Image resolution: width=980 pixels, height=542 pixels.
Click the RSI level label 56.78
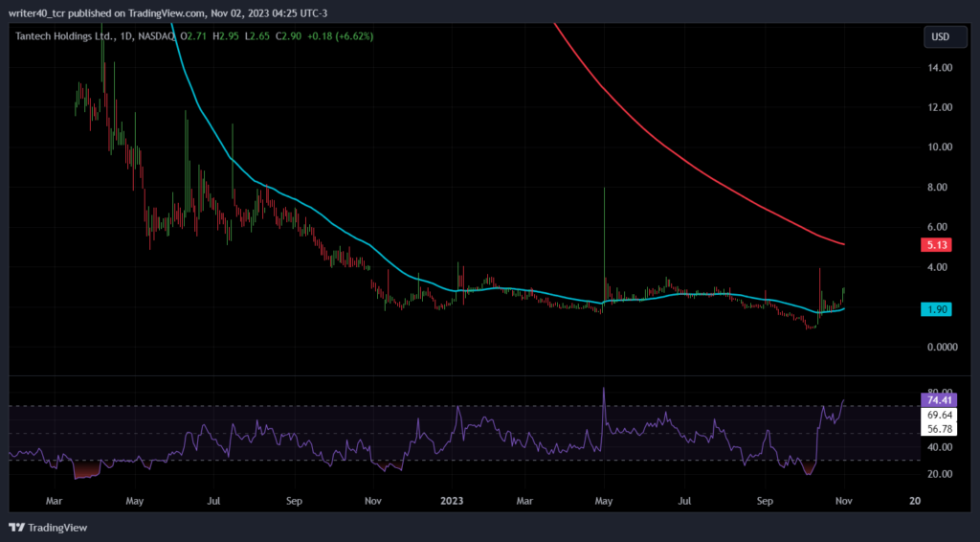939,429
